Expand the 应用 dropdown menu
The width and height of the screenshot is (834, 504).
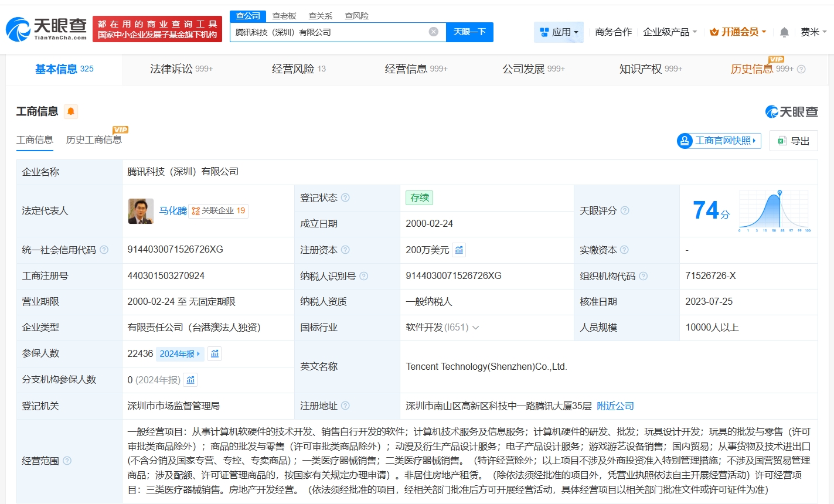559,32
